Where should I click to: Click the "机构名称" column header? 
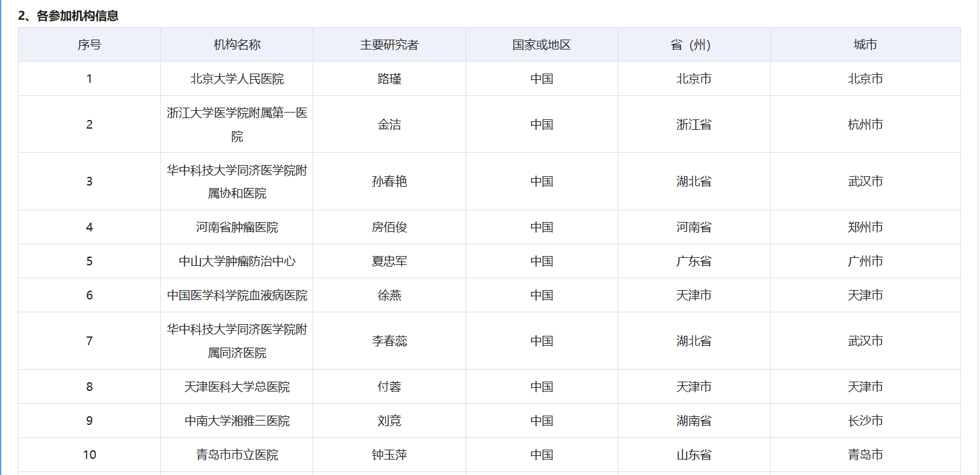[x=237, y=45]
